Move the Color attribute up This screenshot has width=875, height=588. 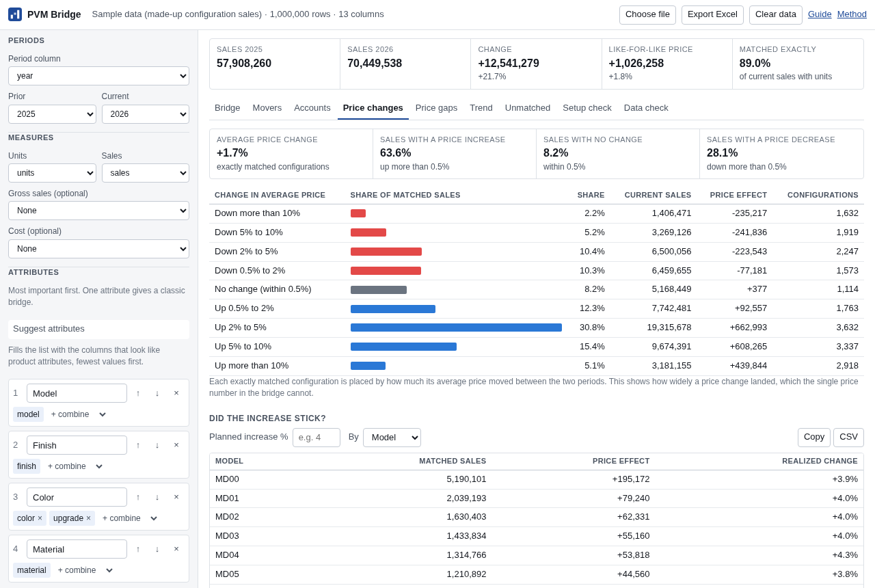(138, 497)
